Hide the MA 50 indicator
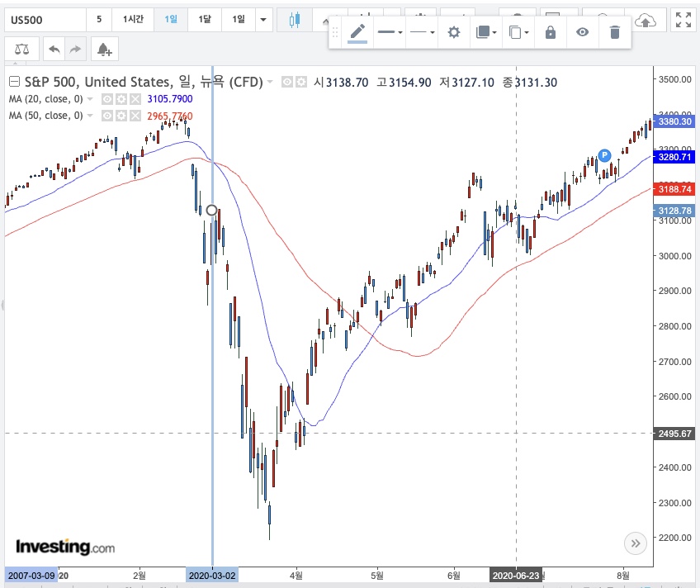The height and width of the screenshot is (588, 700). tap(107, 116)
